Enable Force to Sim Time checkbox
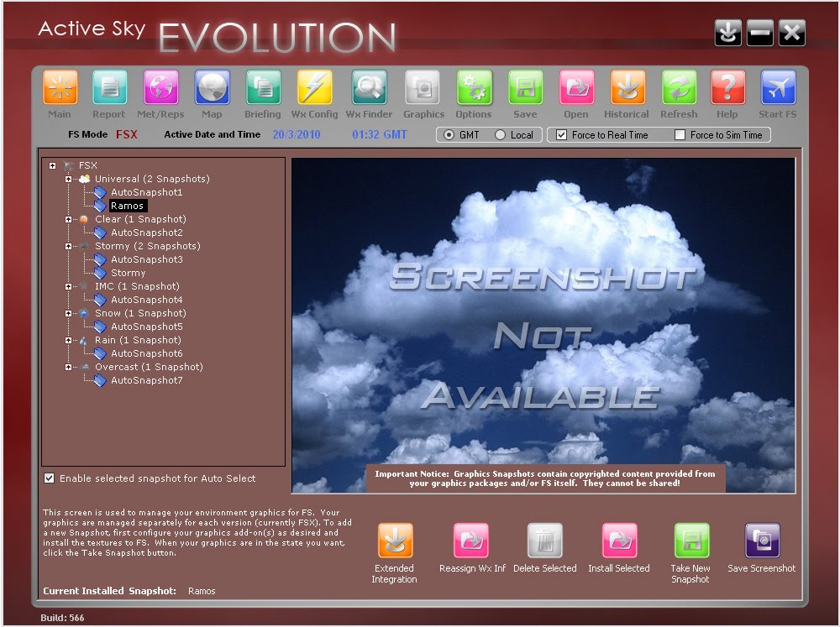The image size is (840, 627). pyautogui.click(x=680, y=135)
